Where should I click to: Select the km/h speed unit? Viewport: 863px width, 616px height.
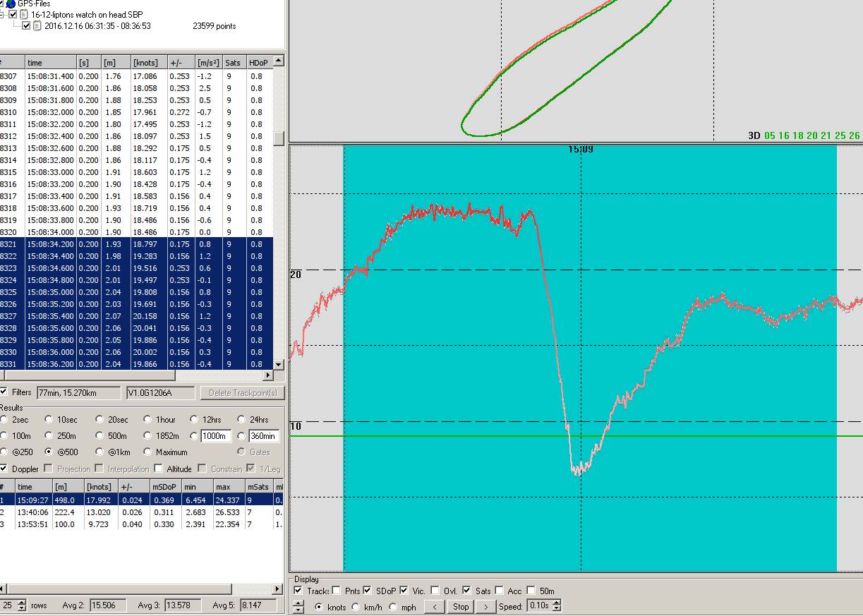click(x=356, y=606)
